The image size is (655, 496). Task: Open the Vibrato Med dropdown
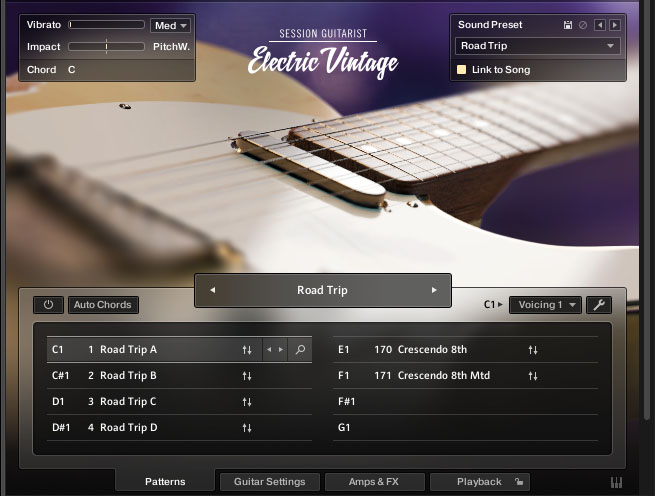(x=170, y=25)
